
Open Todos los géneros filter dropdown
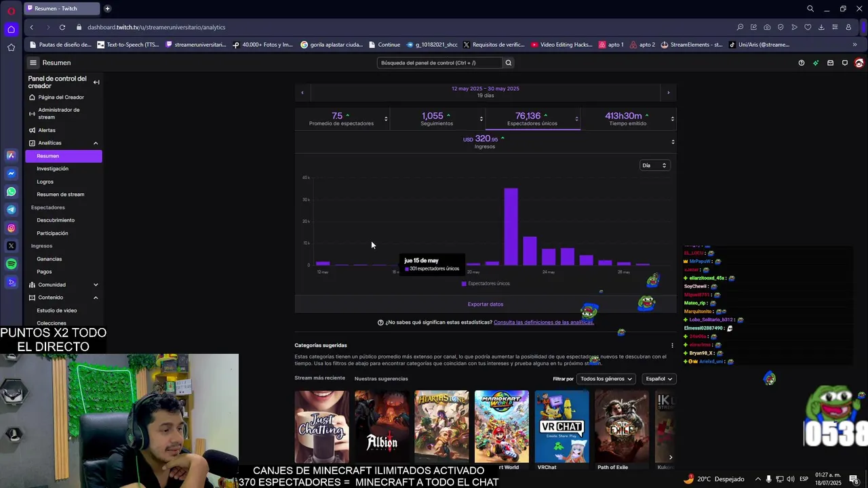pyautogui.click(x=606, y=379)
